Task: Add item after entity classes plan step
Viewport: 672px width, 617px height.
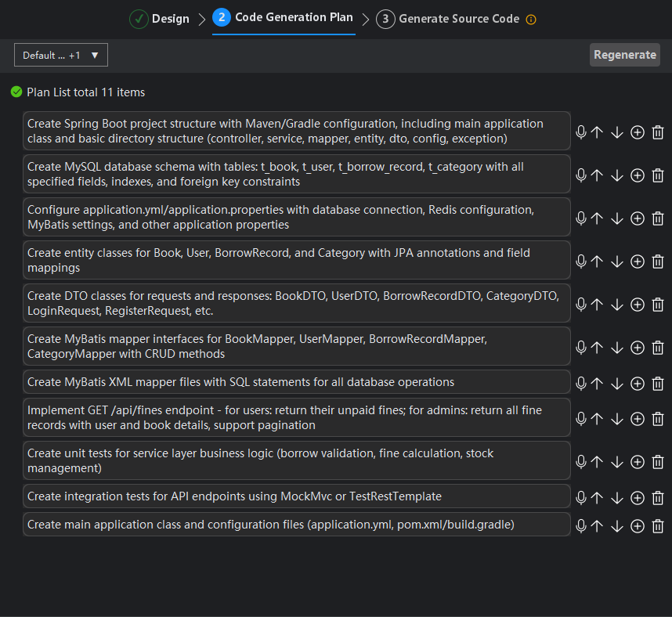Action: [638, 262]
